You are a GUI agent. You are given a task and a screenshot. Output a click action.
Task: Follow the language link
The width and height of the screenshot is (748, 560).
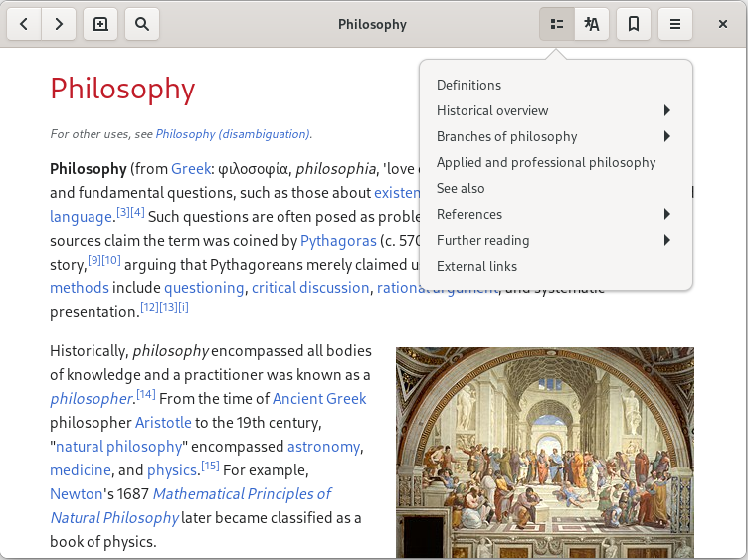pos(82,217)
